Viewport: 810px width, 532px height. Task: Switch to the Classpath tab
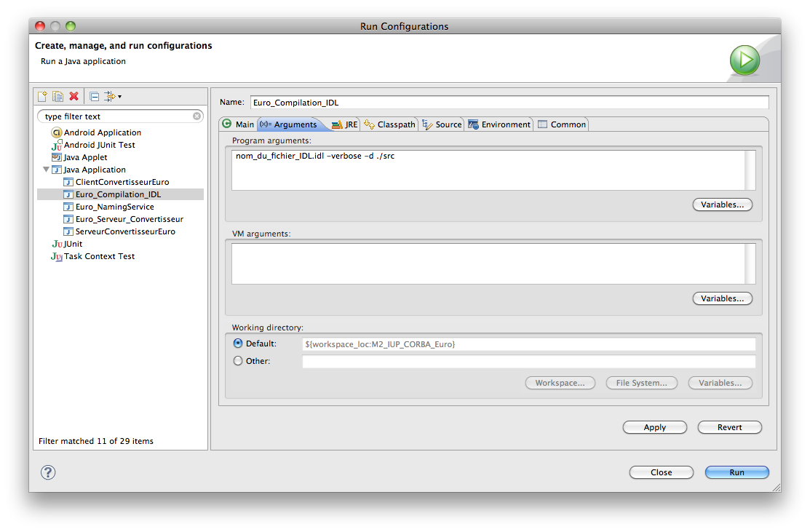[x=390, y=124]
